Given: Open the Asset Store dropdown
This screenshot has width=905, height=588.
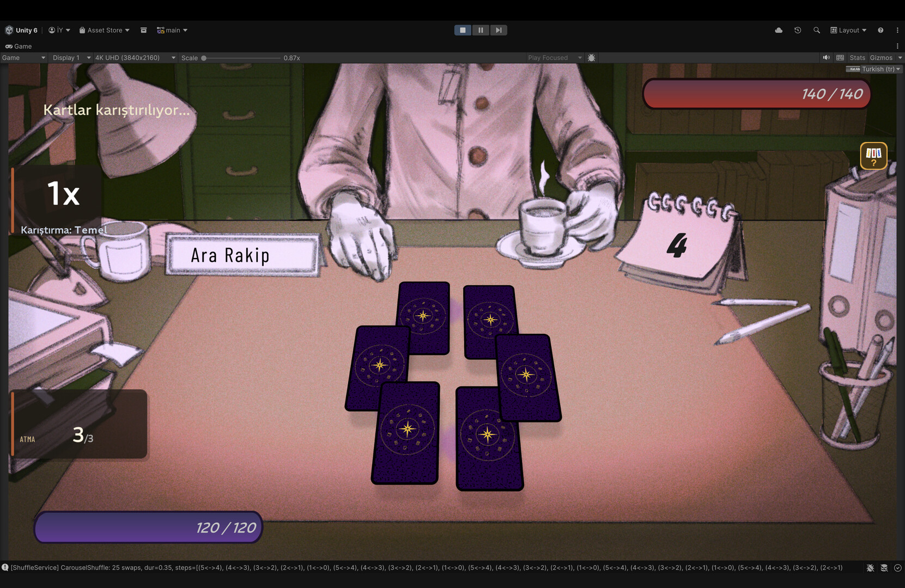Looking at the screenshot, I should pos(105,30).
